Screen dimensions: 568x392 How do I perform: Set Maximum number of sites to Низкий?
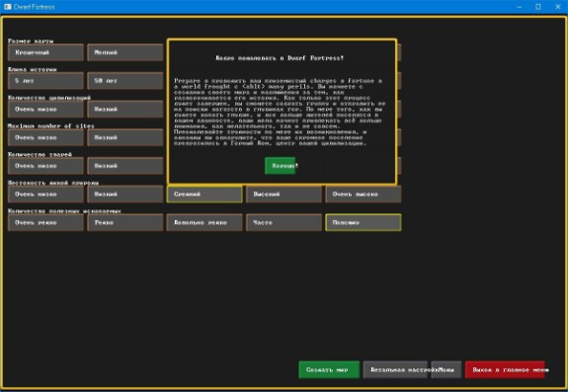[125, 137]
